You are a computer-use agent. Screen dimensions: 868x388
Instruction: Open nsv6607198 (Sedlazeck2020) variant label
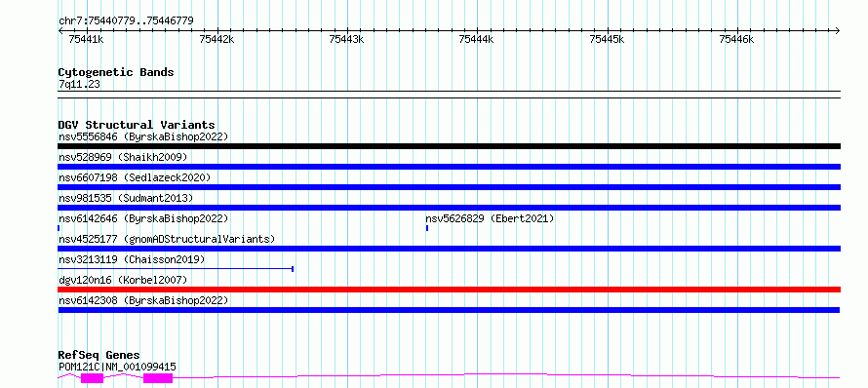click(x=135, y=177)
